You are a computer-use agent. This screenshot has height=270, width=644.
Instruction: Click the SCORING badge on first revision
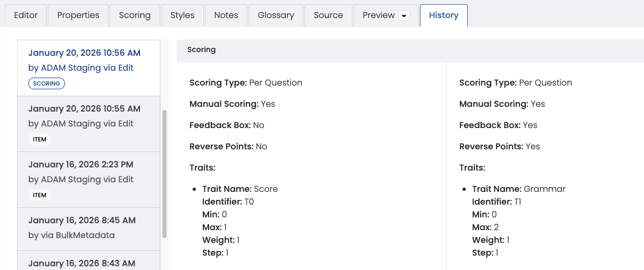coord(46,83)
